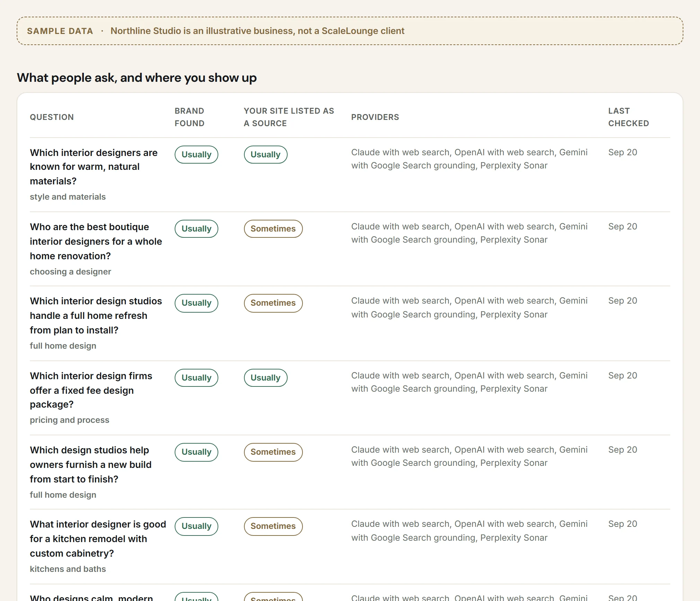
Task: Select question about warm, natural materials
Action: click(94, 167)
